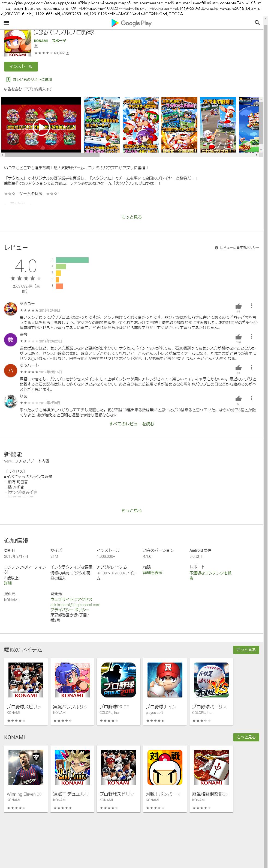The height and width of the screenshot is (868, 268).
Task: Open the プライバシー ポリシー link
Action: click(x=70, y=610)
